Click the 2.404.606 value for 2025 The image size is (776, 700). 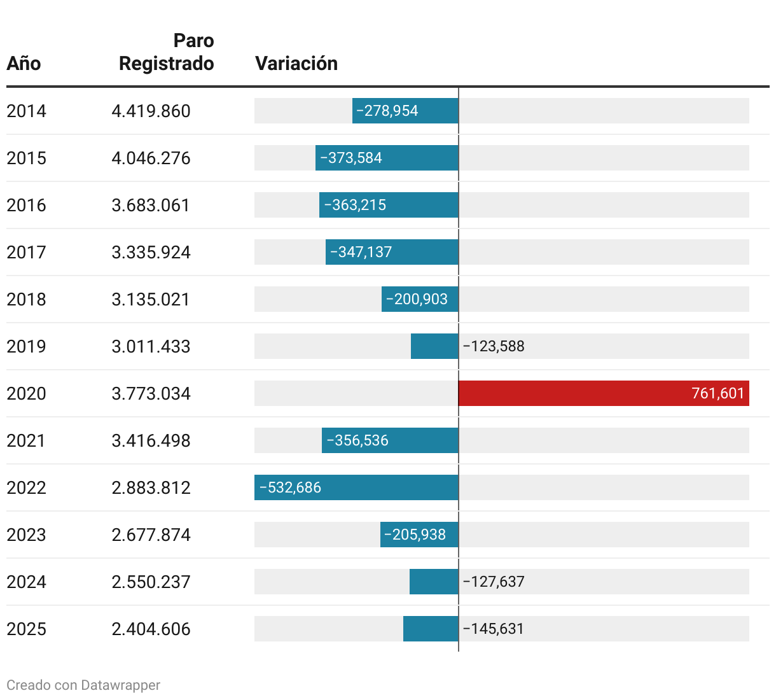(151, 629)
